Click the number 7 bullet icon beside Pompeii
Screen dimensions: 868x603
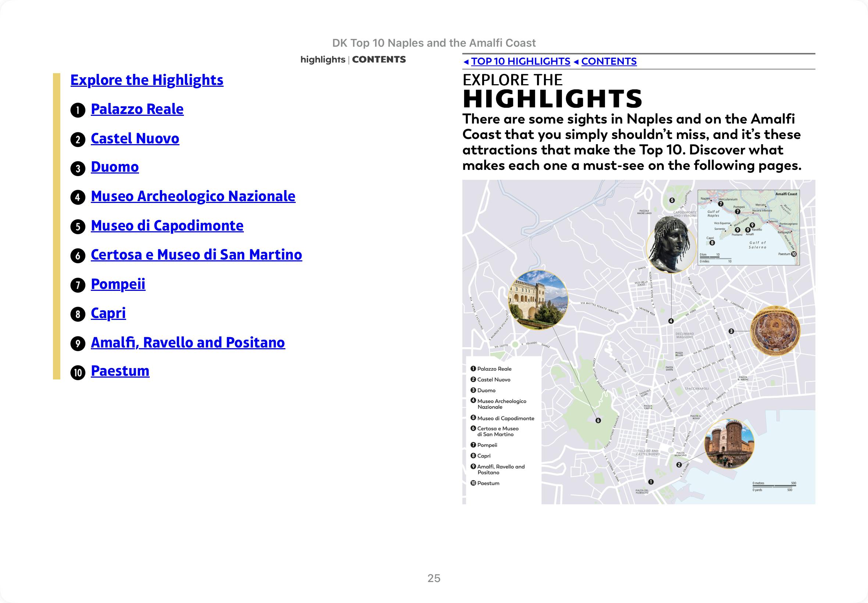point(78,285)
